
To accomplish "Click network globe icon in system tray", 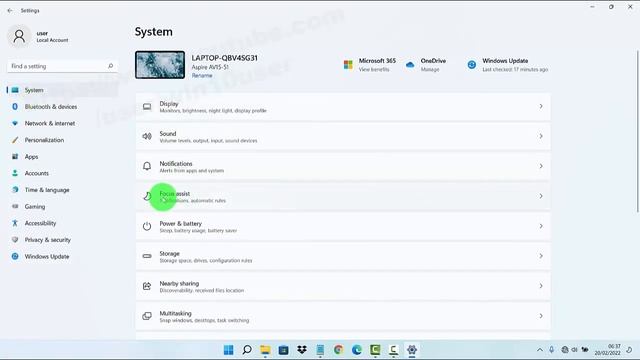I will pos(565,350).
